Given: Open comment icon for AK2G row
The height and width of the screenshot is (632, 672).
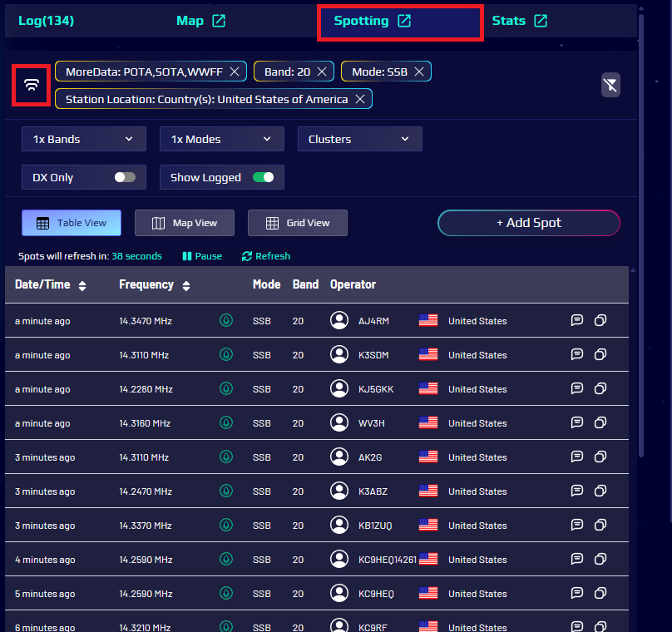Looking at the screenshot, I should click(577, 457).
